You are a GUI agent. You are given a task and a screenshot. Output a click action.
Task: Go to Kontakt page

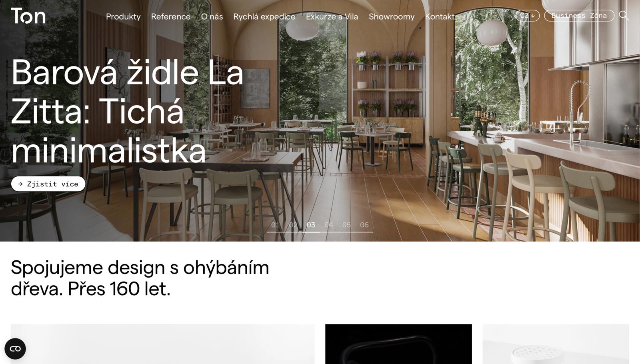[x=440, y=17]
